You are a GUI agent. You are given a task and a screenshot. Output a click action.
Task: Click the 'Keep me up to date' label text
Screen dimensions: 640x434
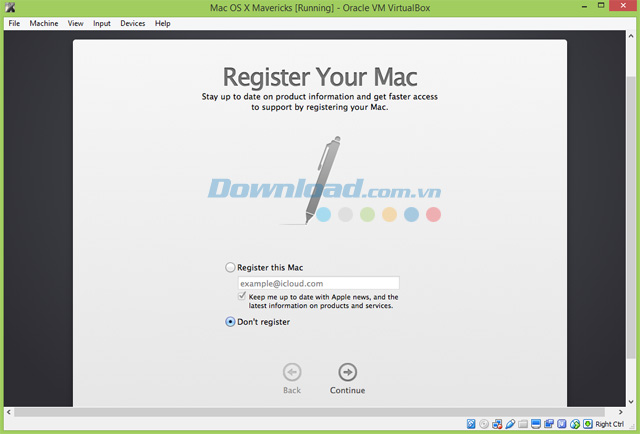click(323, 301)
